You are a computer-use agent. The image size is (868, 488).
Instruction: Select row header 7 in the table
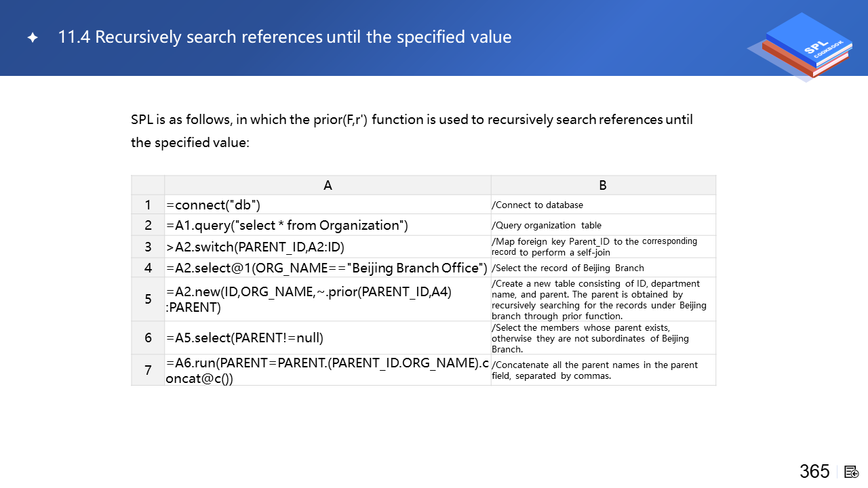pos(148,370)
